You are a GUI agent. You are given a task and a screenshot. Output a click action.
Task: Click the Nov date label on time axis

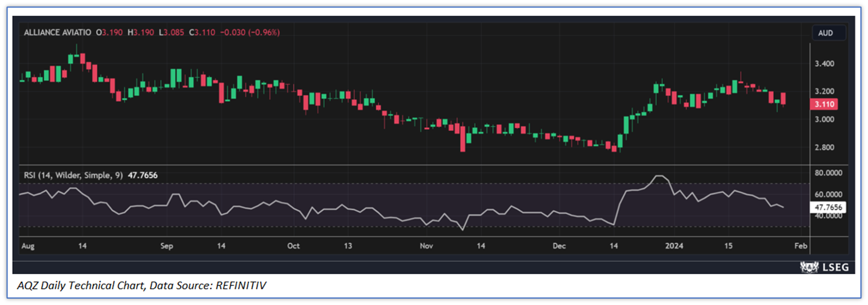pyautogui.click(x=426, y=246)
